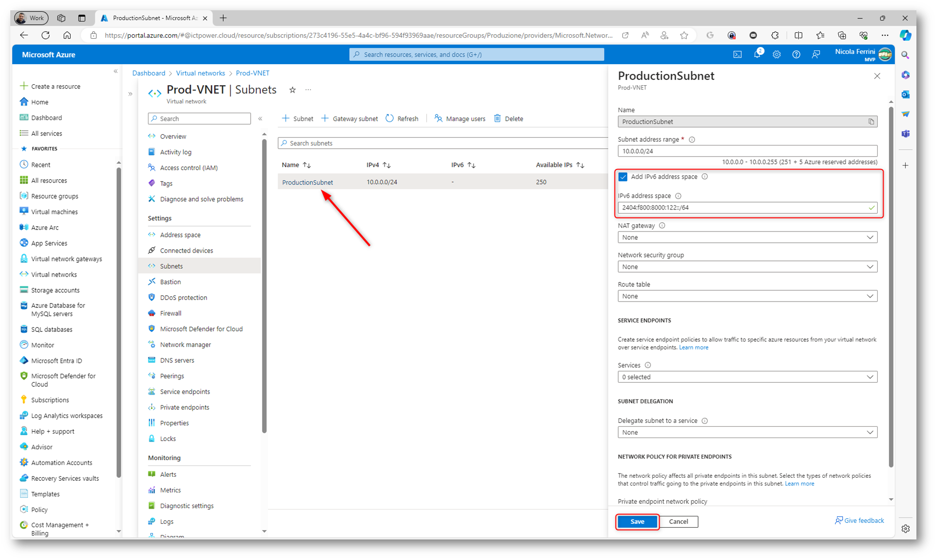Show info for Delegate subnet to a service
This screenshot has width=937, height=560.
705,421
